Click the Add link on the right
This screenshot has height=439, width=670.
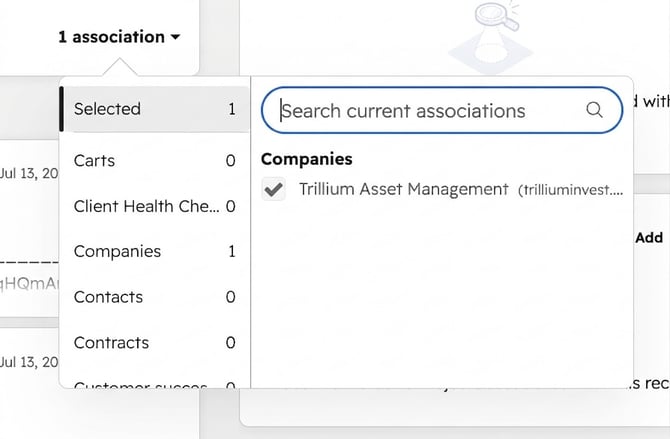click(649, 238)
